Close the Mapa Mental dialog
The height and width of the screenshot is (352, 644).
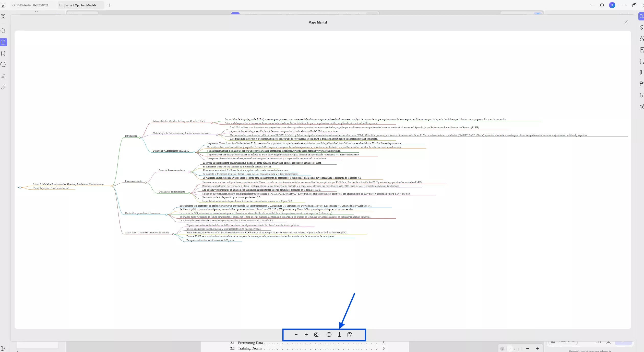point(626,22)
